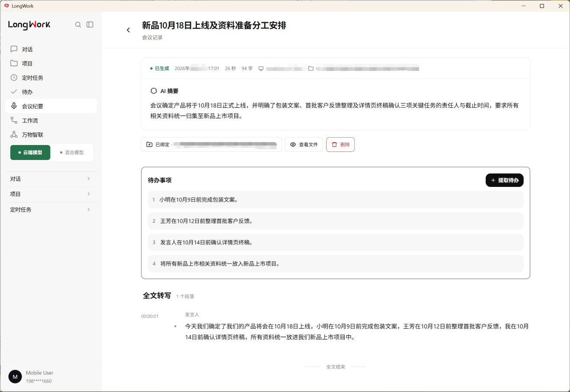Click the 已生成 status indicator
570x392 pixels.
(160, 68)
